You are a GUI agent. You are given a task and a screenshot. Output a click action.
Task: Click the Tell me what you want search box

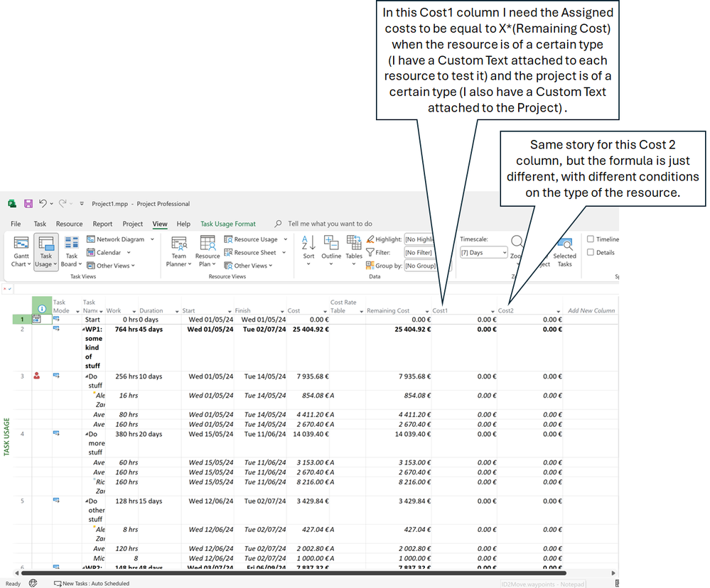(x=330, y=224)
